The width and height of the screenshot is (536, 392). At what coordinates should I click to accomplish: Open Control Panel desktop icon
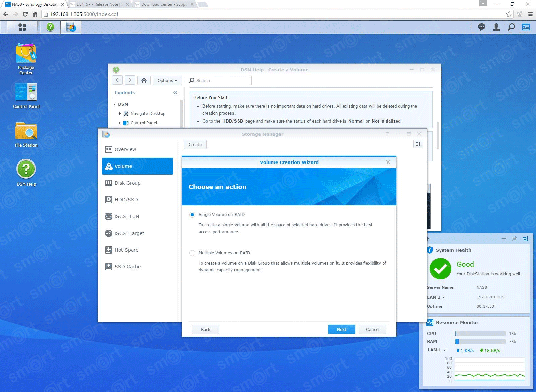point(26,96)
